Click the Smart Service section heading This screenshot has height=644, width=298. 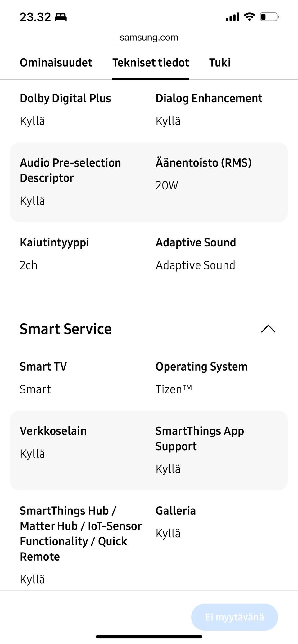(x=66, y=329)
